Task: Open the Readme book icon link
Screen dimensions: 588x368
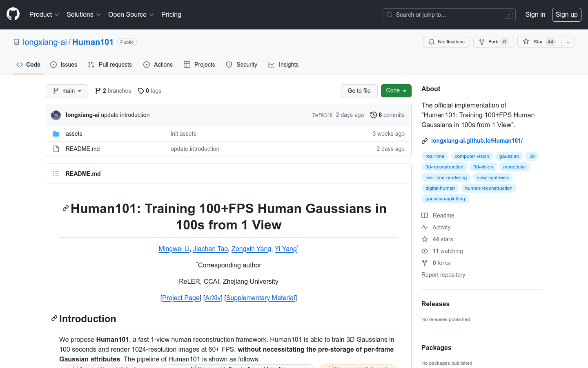Action: point(425,215)
